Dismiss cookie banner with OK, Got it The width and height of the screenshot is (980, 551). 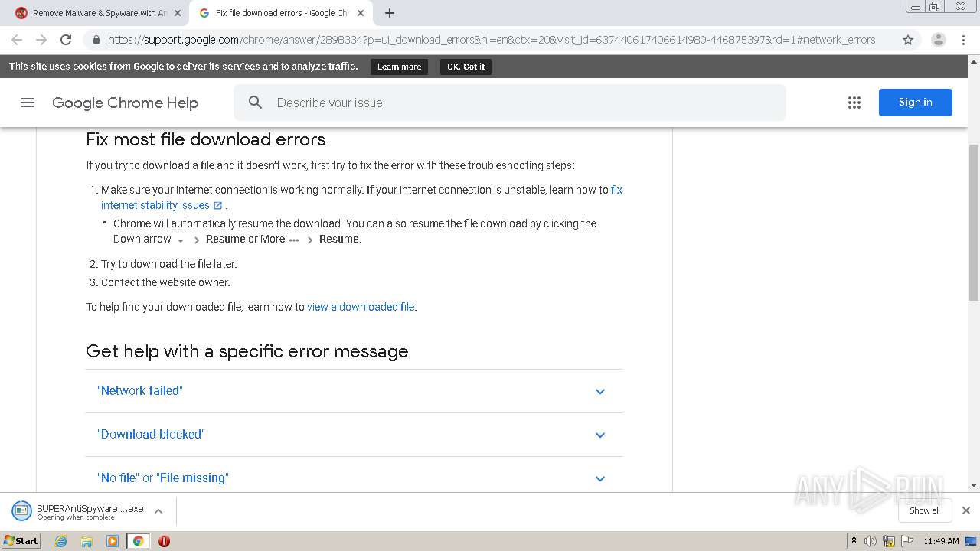pyautogui.click(x=465, y=67)
